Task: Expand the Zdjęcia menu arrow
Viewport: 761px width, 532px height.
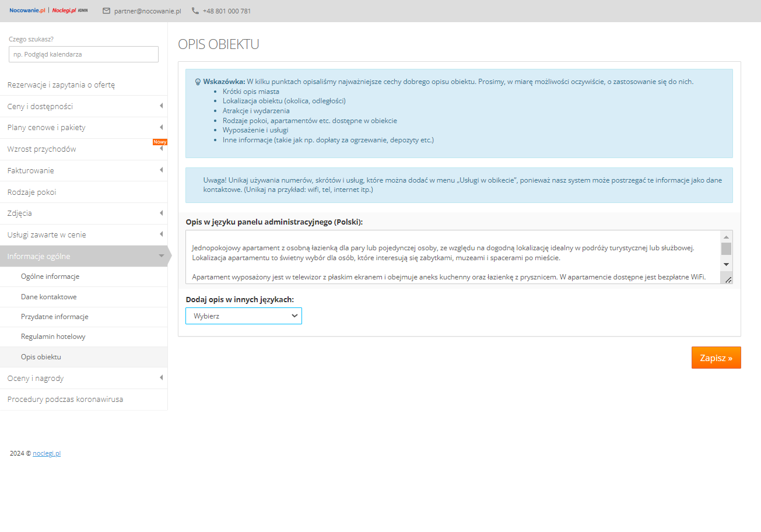Action: (x=160, y=213)
